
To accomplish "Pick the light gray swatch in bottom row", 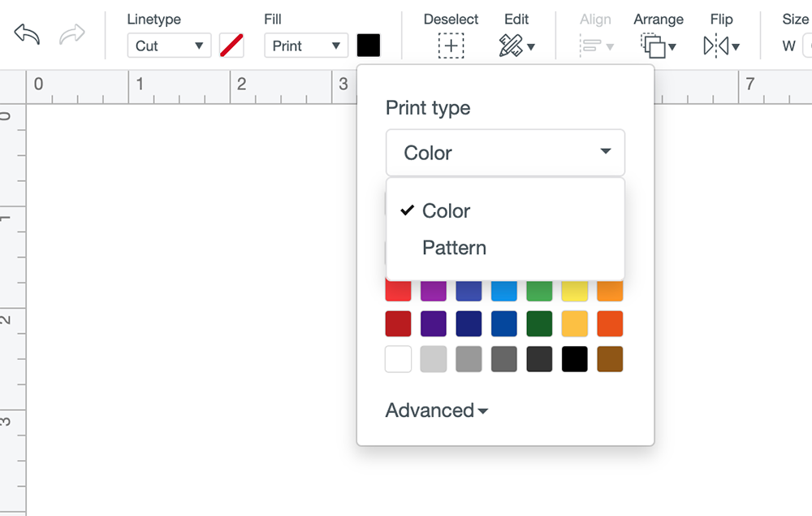I will [x=434, y=359].
